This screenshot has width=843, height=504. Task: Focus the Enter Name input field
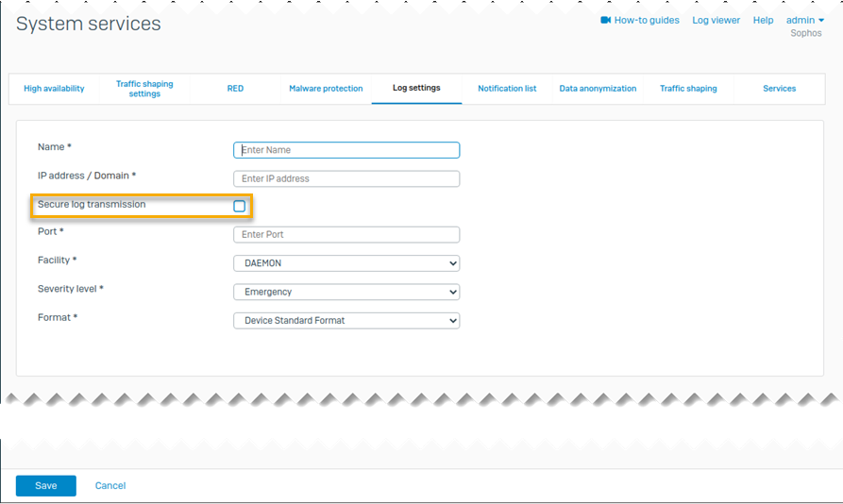(x=346, y=150)
